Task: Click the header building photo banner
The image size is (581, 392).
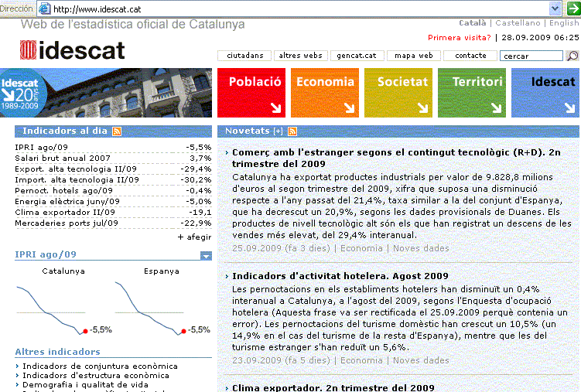Action: pos(128,93)
